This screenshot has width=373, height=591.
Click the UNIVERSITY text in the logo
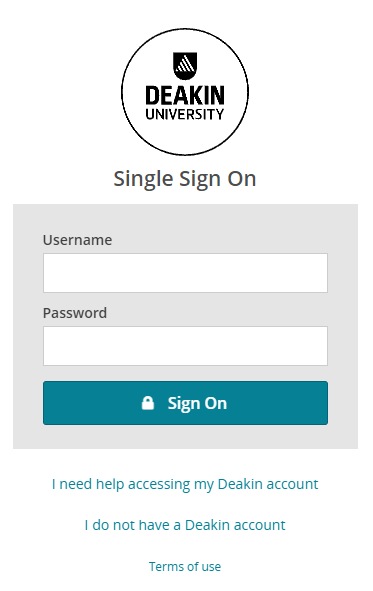(185, 114)
